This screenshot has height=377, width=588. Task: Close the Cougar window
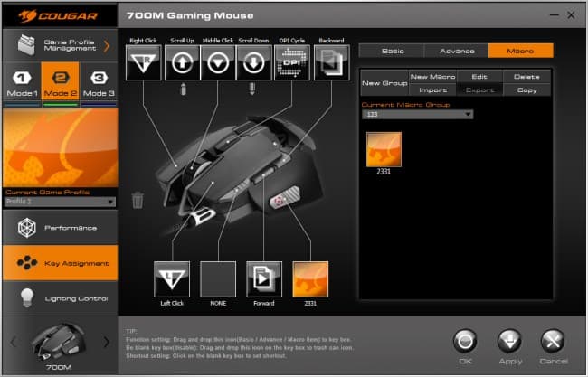pyautogui.click(x=571, y=15)
